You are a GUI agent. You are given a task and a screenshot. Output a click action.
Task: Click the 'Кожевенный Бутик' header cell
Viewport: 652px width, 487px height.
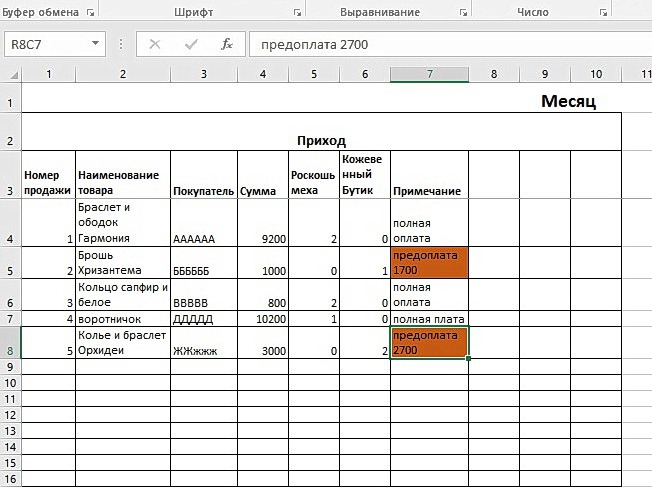(365, 175)
